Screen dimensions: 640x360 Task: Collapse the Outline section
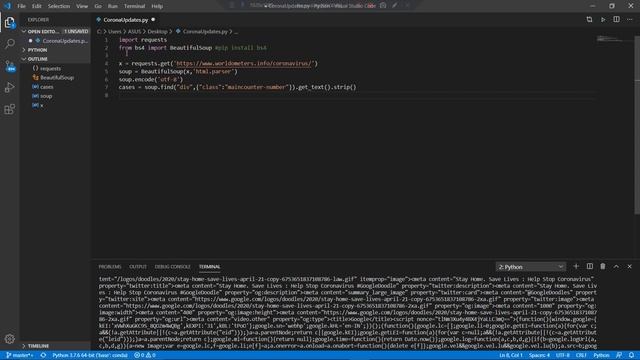click(55, 59)
